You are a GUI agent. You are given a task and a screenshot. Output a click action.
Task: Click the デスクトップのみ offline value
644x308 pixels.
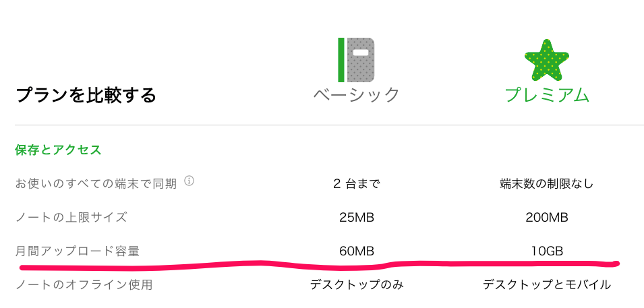357,284
